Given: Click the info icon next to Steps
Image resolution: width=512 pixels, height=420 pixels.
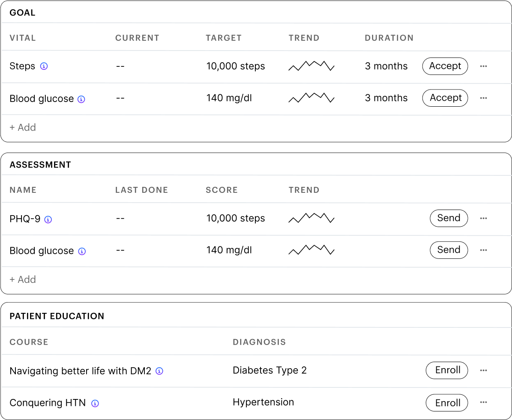Looking at the screenshot, I should coord(44,66).
